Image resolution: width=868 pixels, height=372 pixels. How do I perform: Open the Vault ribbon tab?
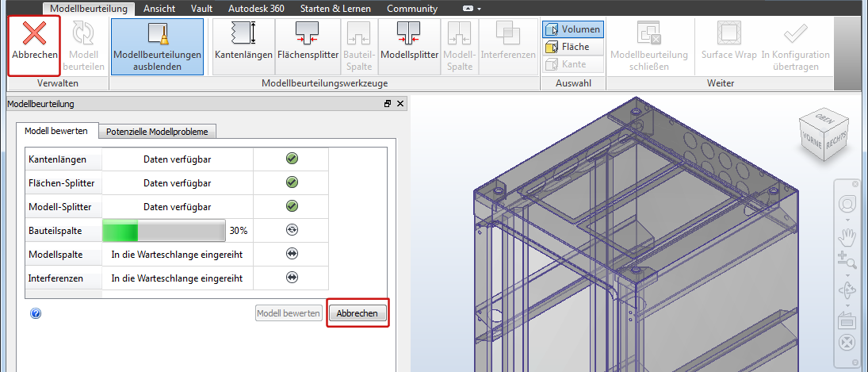201,8
